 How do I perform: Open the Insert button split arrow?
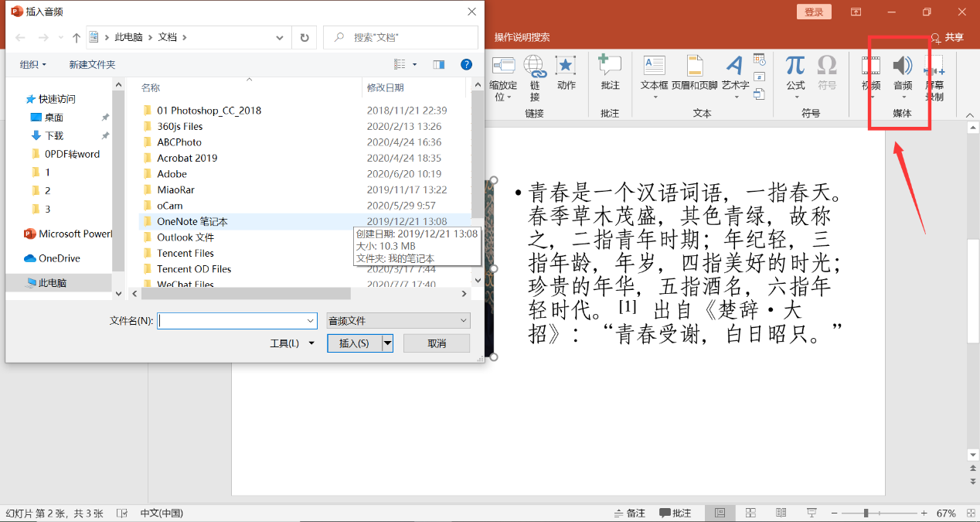[x=388, y=343]
